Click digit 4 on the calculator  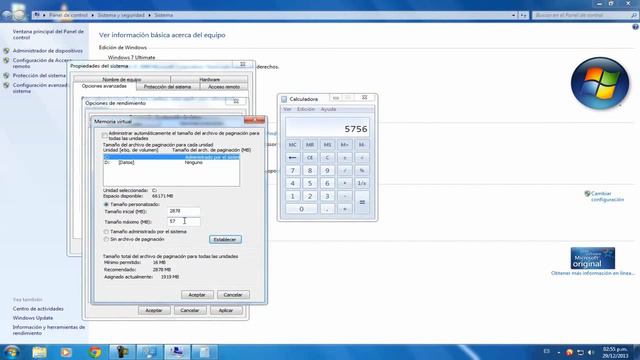click(292, 183)
